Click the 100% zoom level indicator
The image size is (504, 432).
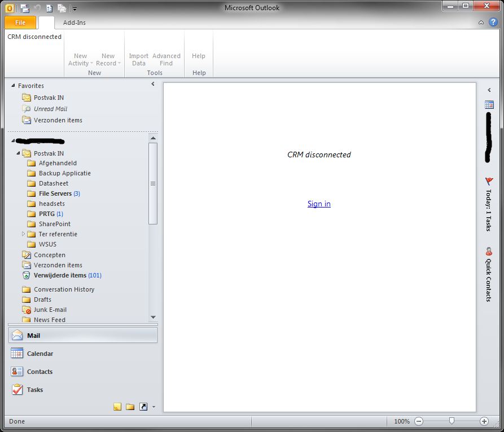[402, 421]
